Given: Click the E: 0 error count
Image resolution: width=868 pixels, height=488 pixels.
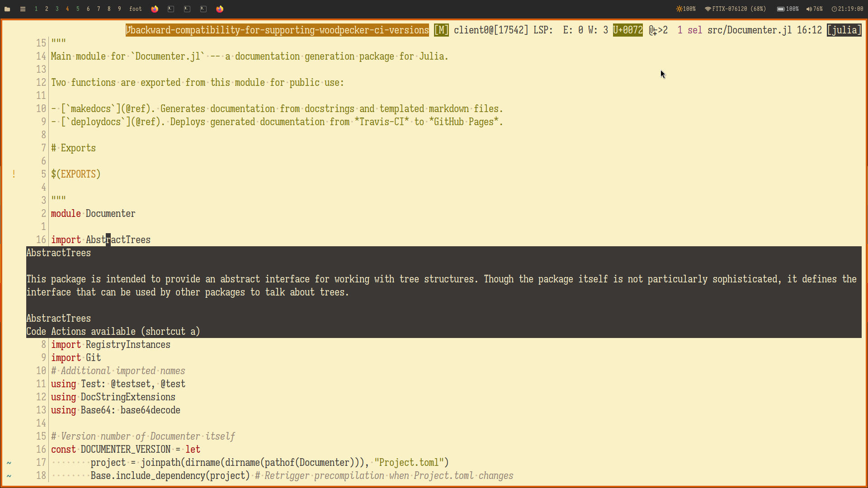Looking at the screenshot, I should (x=573, y=30).
